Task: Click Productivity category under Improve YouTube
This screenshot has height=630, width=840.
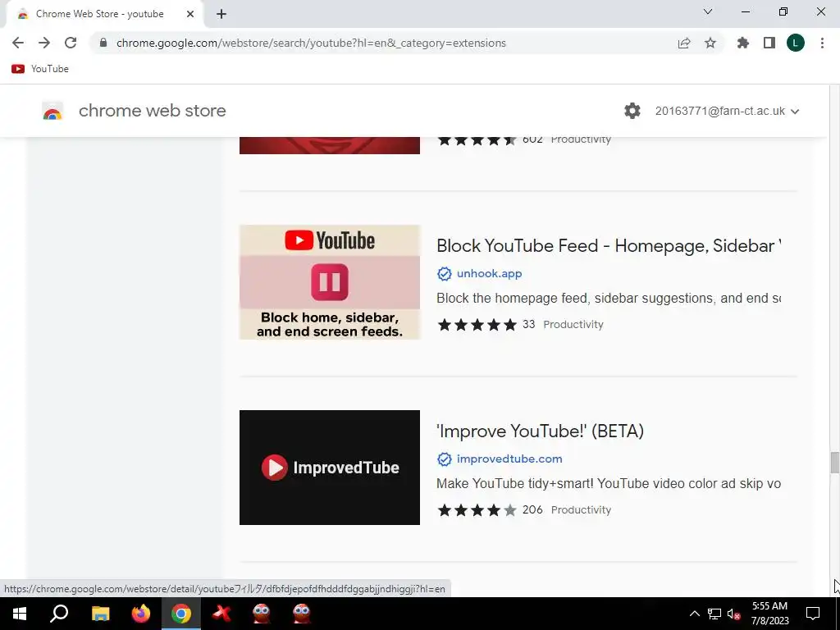Action: [x=581, y=510]
